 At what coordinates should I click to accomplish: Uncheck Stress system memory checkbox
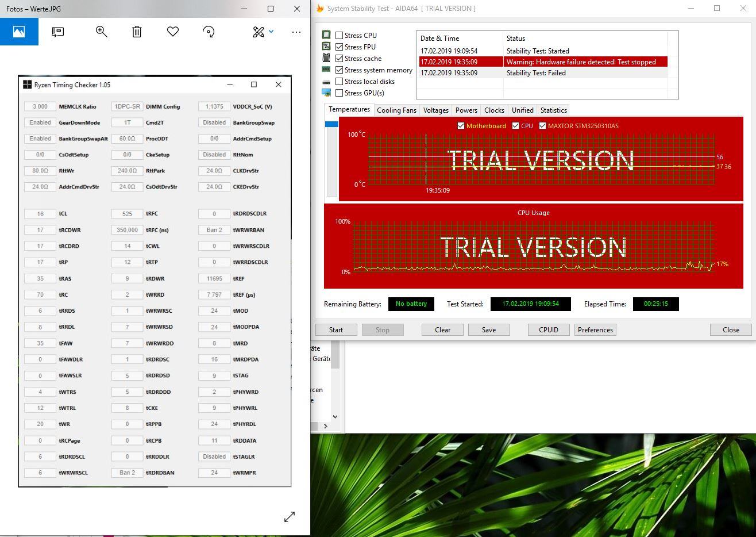(340, 70)
